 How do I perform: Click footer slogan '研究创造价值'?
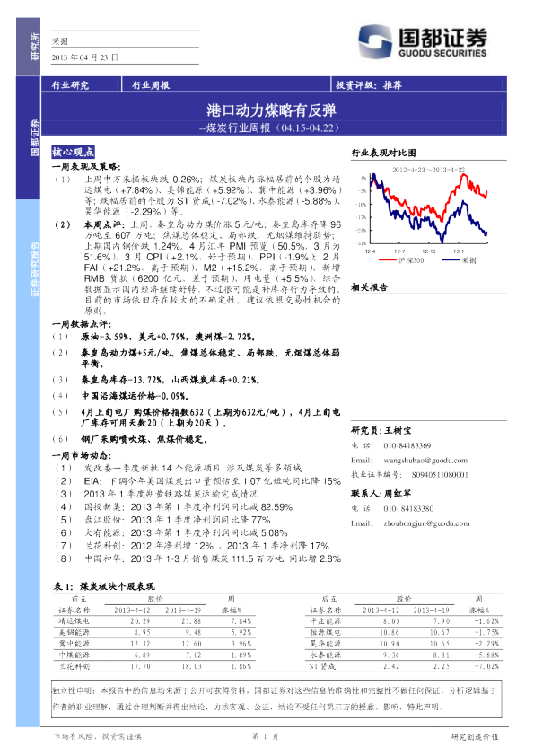coord(475,737)
